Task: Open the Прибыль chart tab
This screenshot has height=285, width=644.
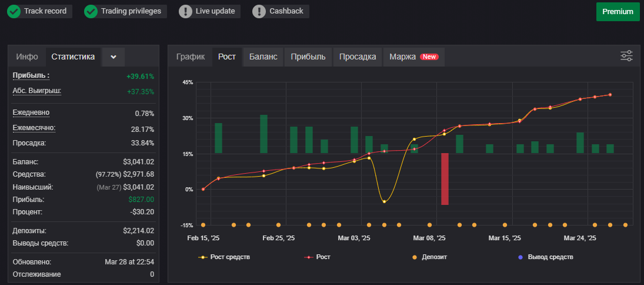Action: 308,57
